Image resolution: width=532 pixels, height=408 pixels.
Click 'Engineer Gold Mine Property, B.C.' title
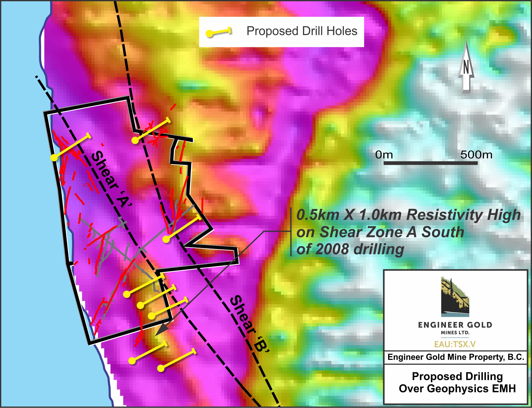pos(456,357)
